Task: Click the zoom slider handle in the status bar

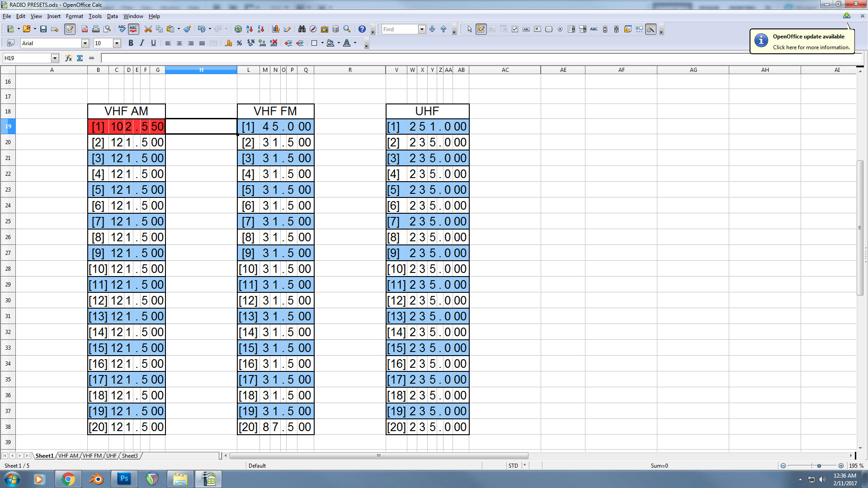Action: [819, 465]
